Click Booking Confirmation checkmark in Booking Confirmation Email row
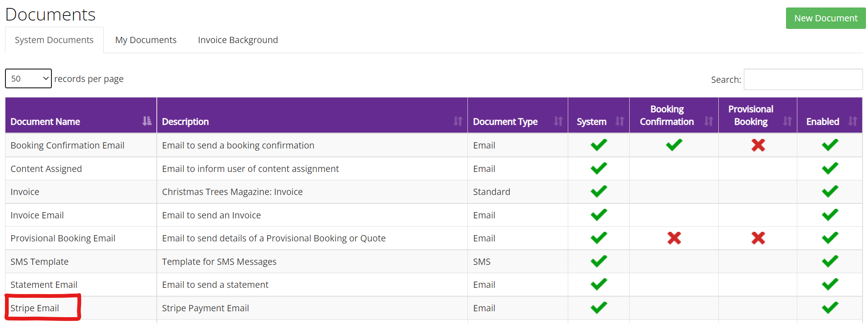Viewport: 868px width, 323px height. [674, 145]
